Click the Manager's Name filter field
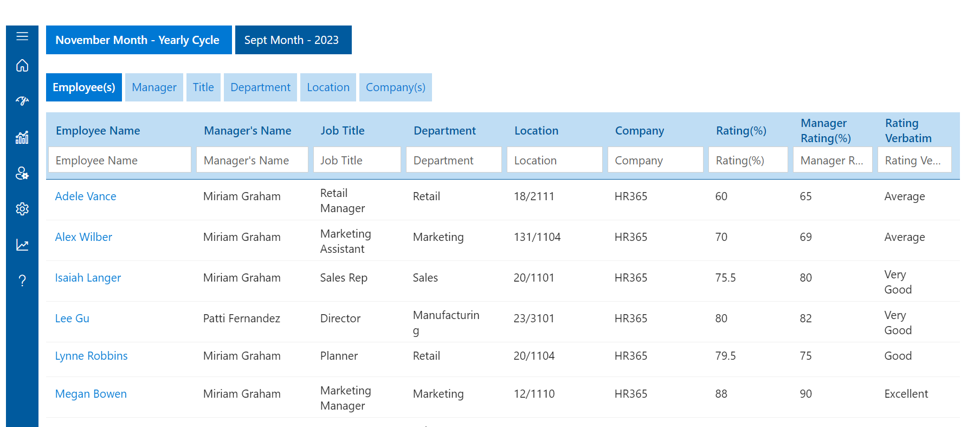The width and height of the screenshot is (980, 427). click(x=252, y=160)
